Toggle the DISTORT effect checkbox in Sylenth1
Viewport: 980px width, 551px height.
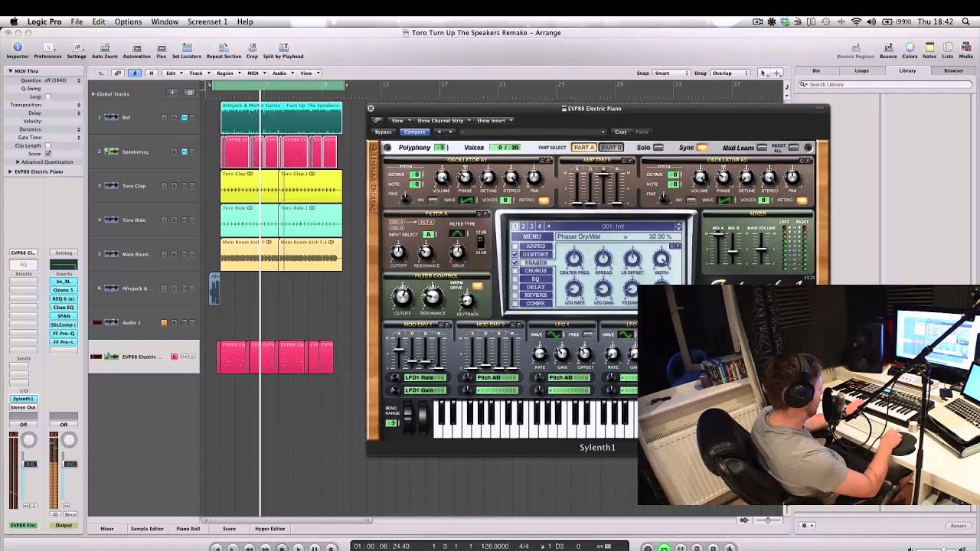515,254
